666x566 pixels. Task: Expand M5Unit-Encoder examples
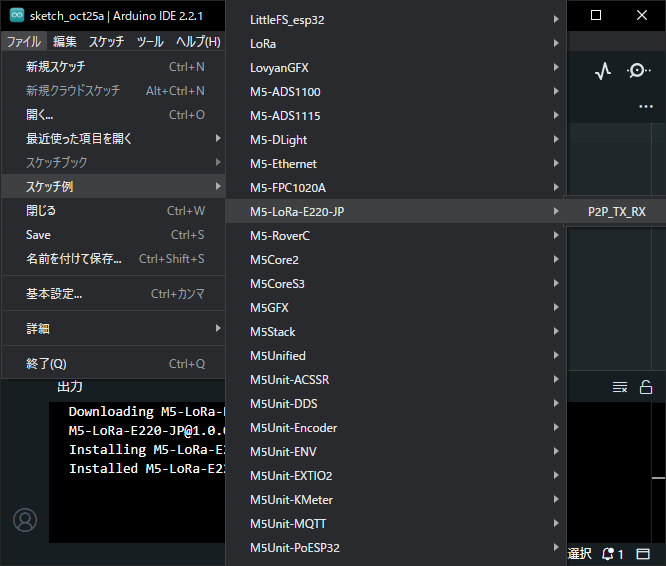(x=396, y=428)
